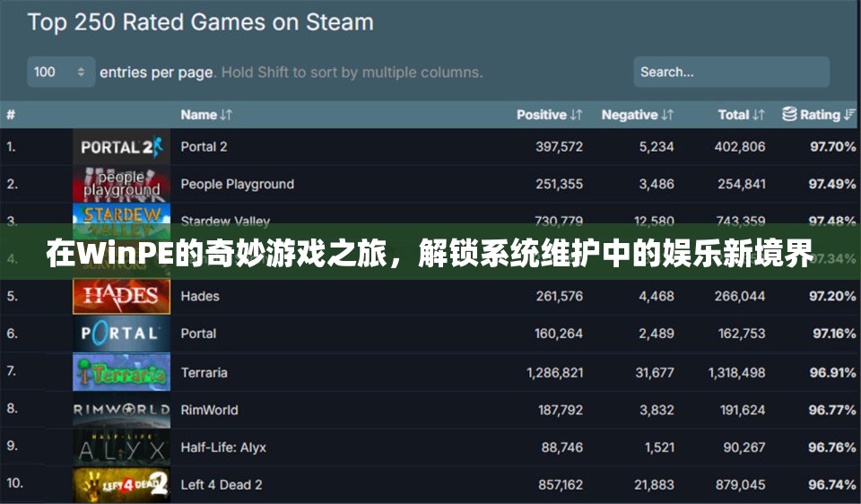Open the Terraria name link
The height and width of the screenshot is (504, 861).
[x=204, y=373]
